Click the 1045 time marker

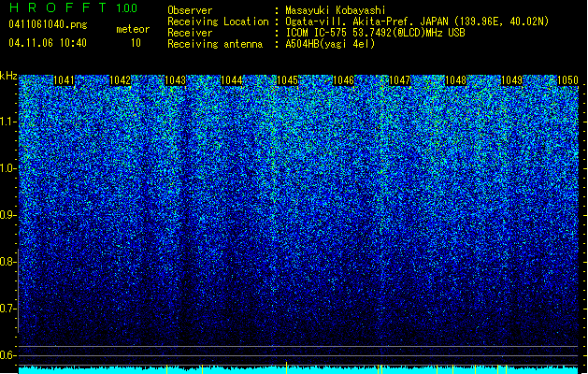point(288,80)
